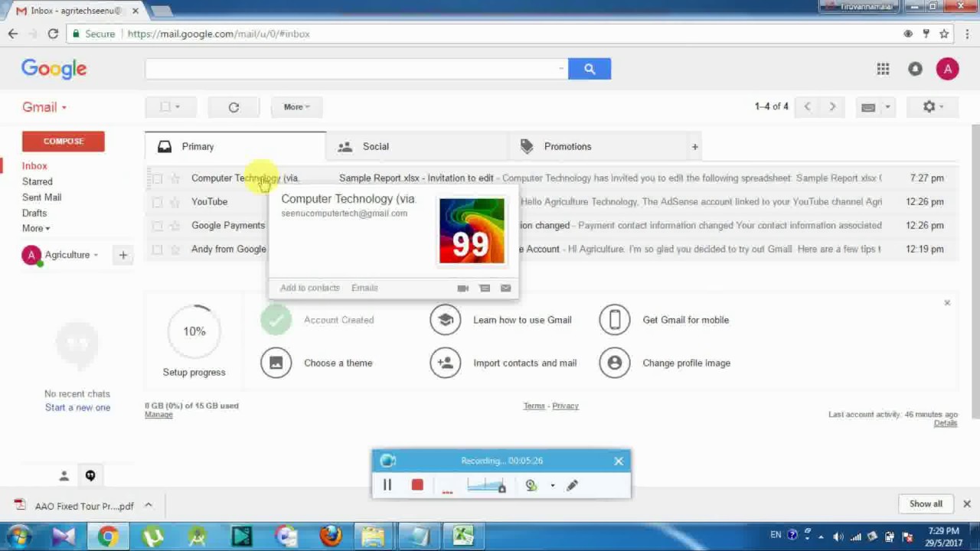980x551 pixels.
Task: Toggle the select-all checkbox
Action: 165,107
